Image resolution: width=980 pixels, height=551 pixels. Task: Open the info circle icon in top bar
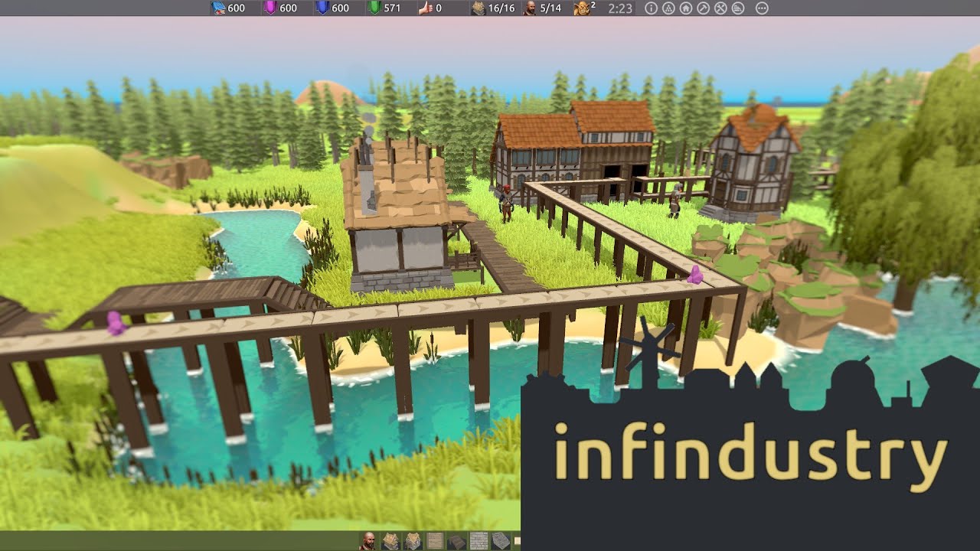(651, 8)
